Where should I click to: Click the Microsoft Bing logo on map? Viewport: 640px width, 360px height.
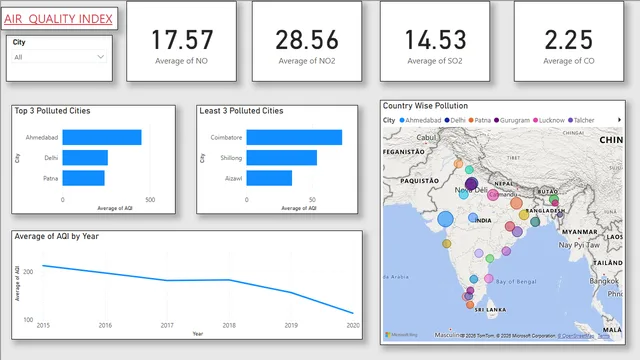(x=401, y=335)
